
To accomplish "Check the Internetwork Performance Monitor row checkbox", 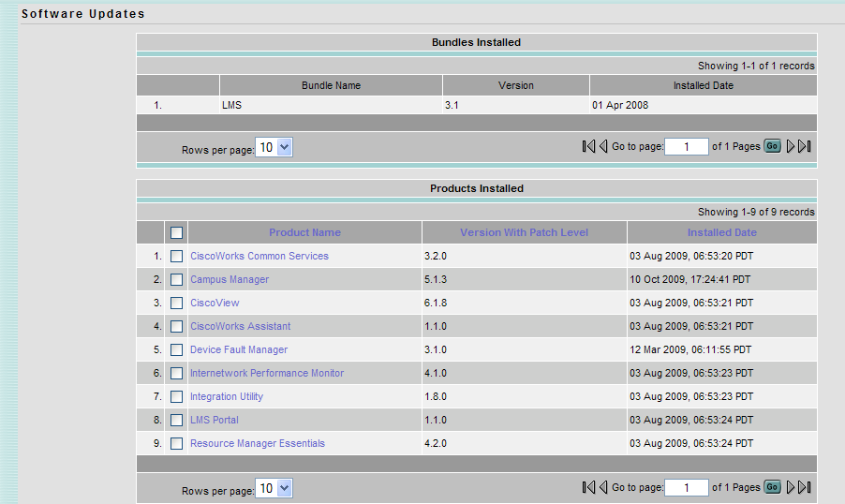I will pos(176,373).
